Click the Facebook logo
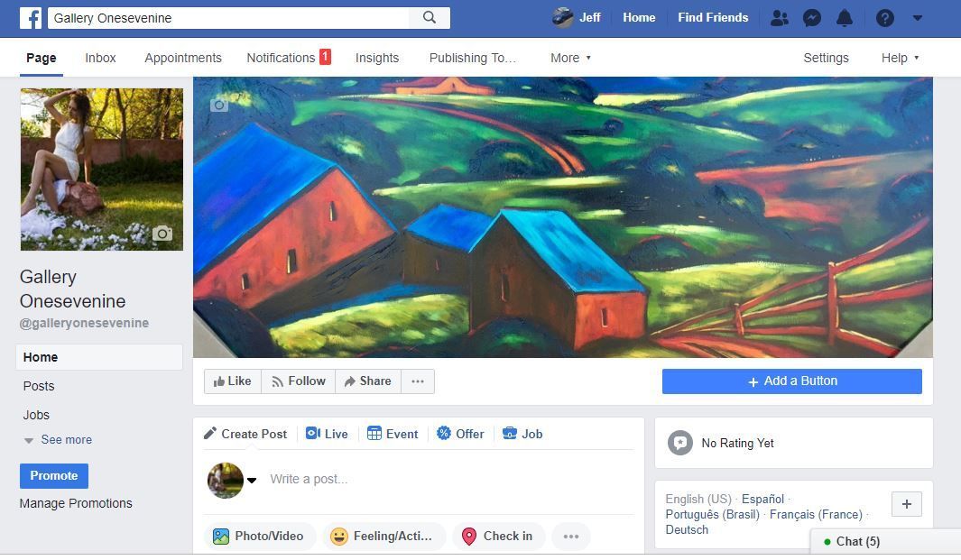 [x=31, y=18]
